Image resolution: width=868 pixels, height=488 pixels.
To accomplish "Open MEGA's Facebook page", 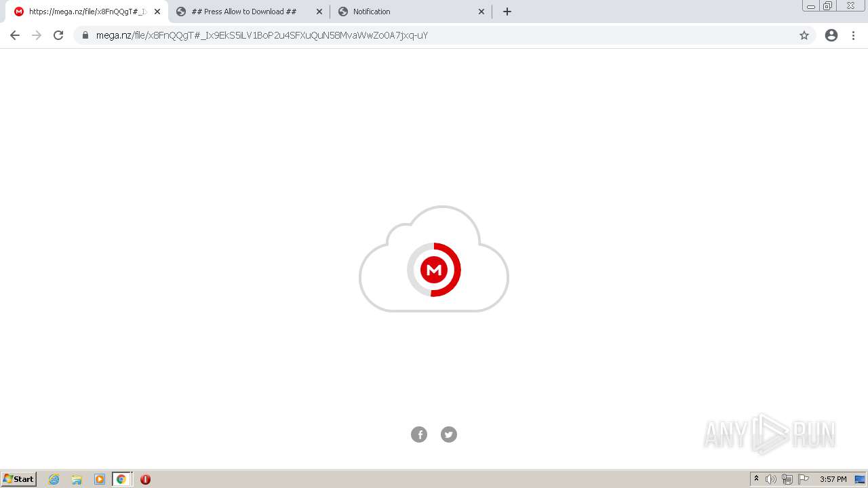I will click(x=419, y=434).
